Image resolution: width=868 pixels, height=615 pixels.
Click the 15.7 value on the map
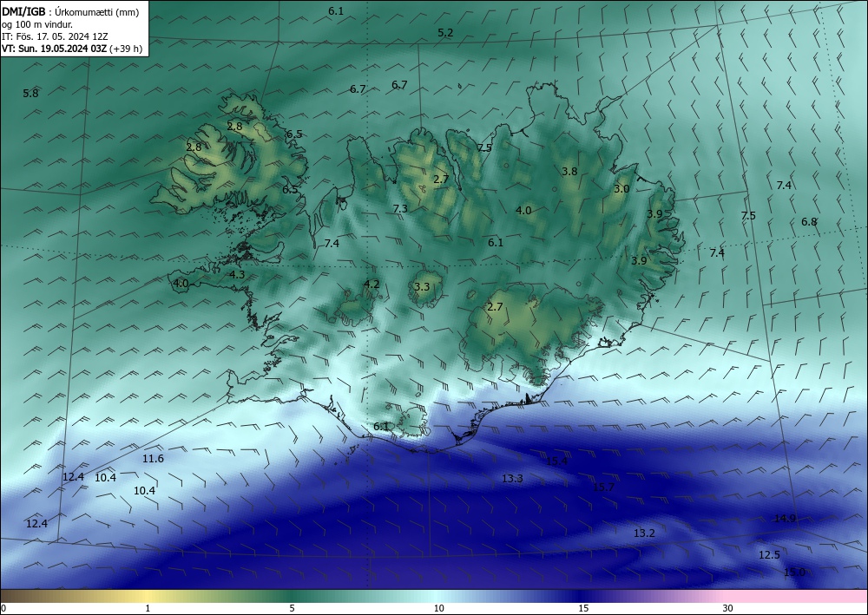click(603, 487)
